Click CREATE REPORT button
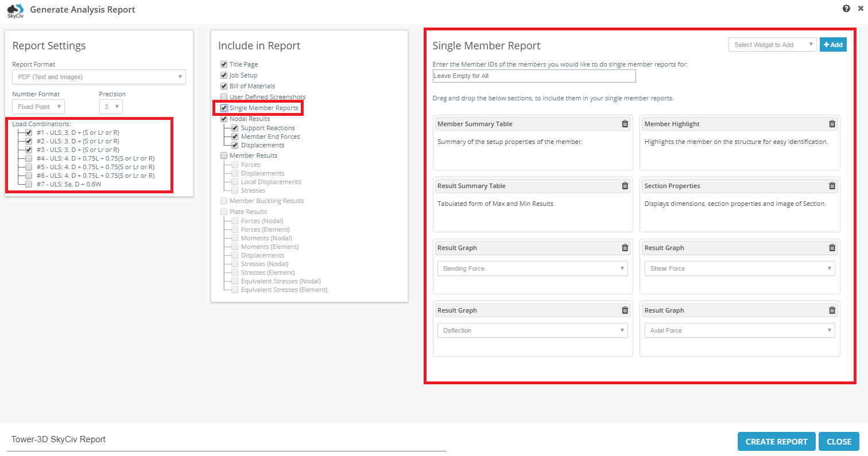Screen dimensions: 868x456 pos(776,442)
